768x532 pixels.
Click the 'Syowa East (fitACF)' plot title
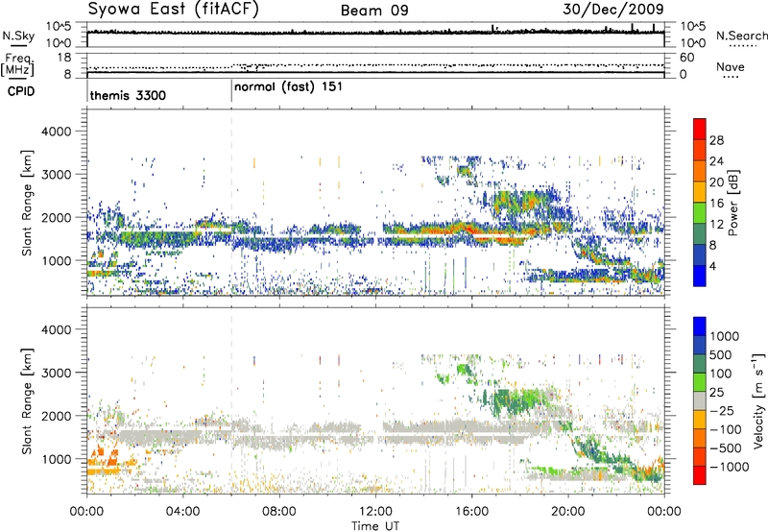pyautogui.click(x=174, y=10)
